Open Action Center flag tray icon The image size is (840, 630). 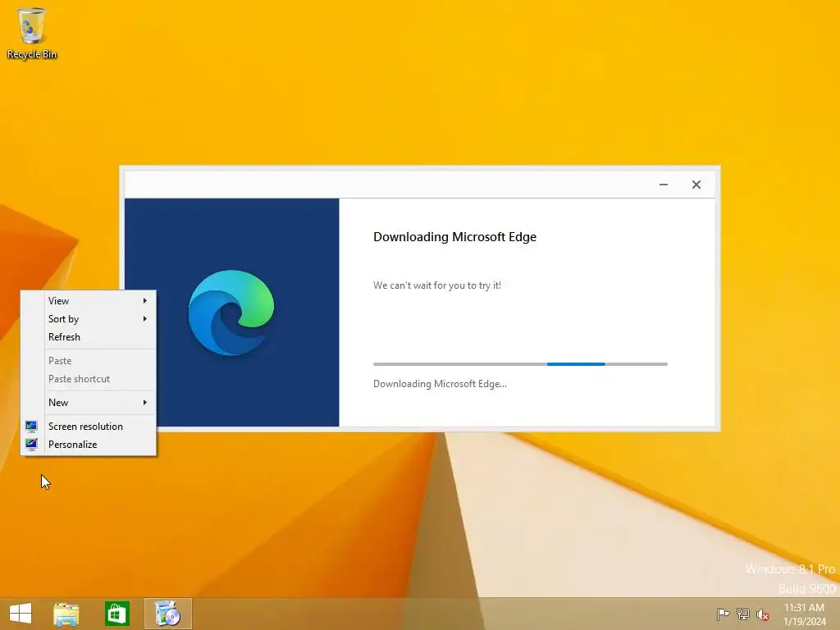[723, 614]
